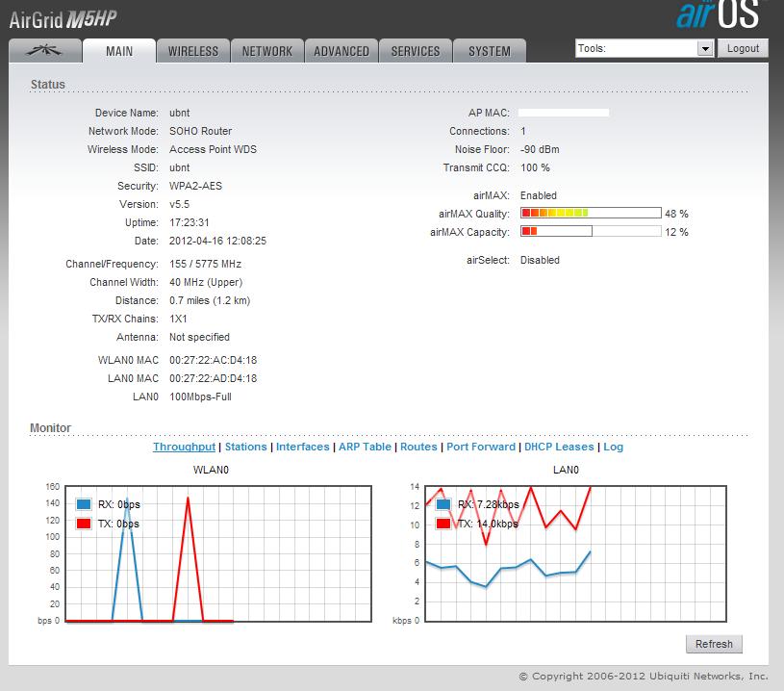The height and width of the screenshot is (691, 784).
Task: Click the date value '2012-04-16 12:08:25'
Action: [217, 241]
